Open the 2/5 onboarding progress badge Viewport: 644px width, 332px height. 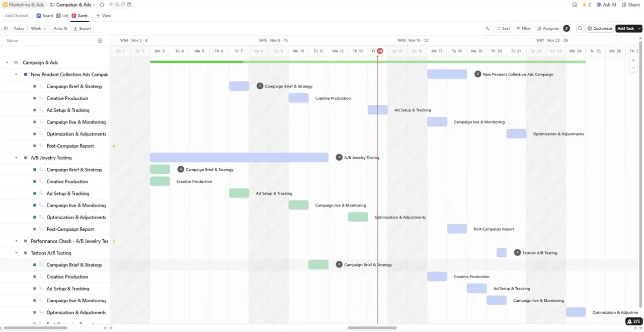[x=634, y=321]
